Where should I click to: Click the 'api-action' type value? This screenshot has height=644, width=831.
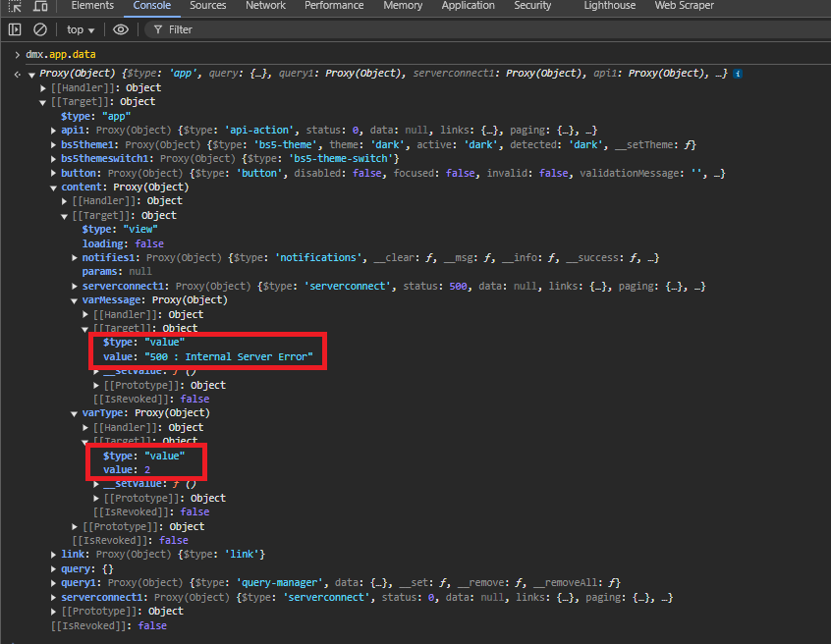click(259, 131)
